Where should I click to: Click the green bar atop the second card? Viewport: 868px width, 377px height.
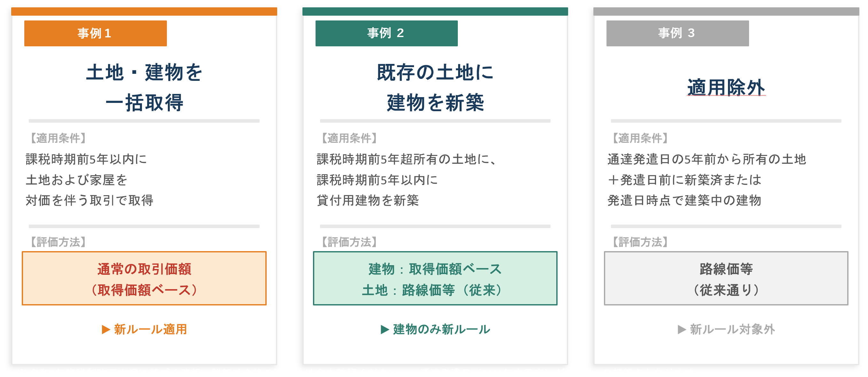pos(435,12)
